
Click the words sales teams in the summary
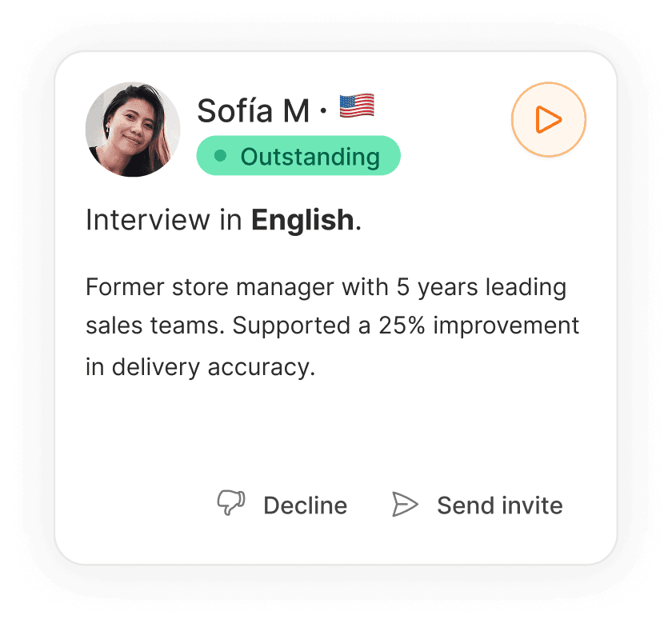click(155, 326)
